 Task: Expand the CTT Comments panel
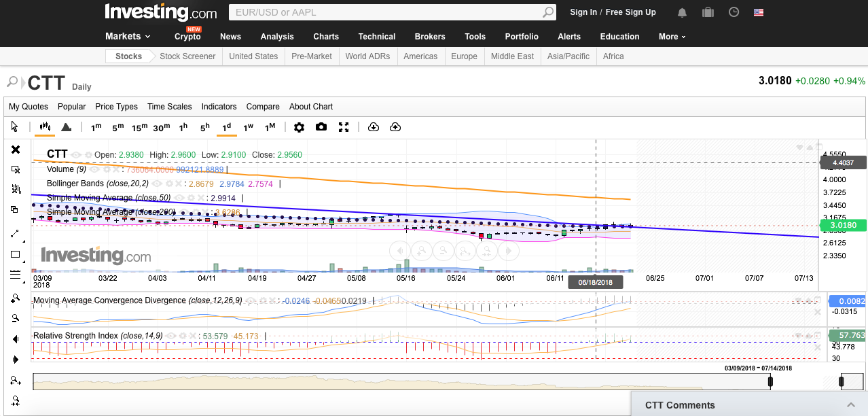[850, 405]
